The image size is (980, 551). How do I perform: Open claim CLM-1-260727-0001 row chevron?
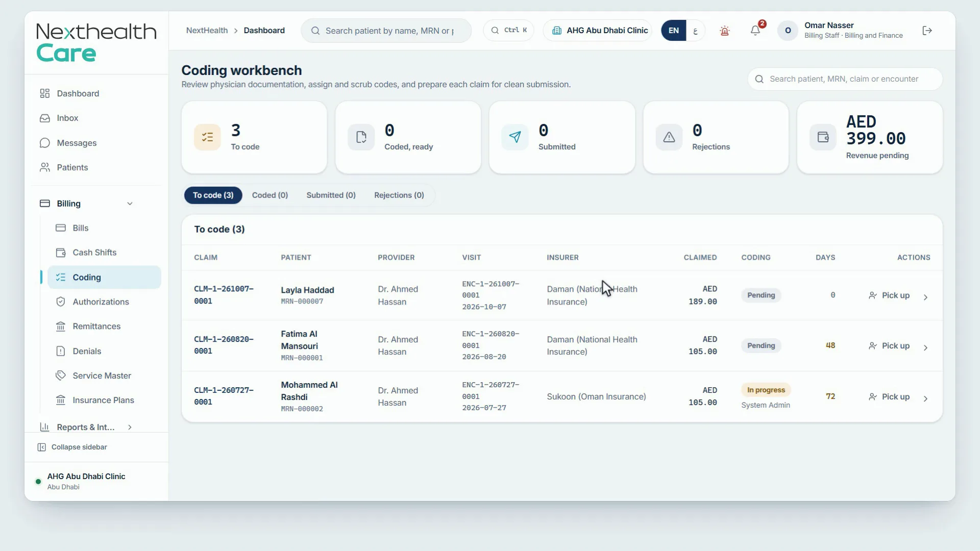click(x=925, y=398)
